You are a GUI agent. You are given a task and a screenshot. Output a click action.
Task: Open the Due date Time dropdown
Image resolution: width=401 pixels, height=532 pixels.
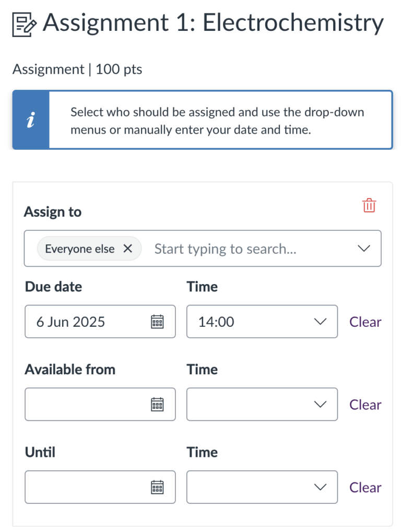click(x=321, y=321)
